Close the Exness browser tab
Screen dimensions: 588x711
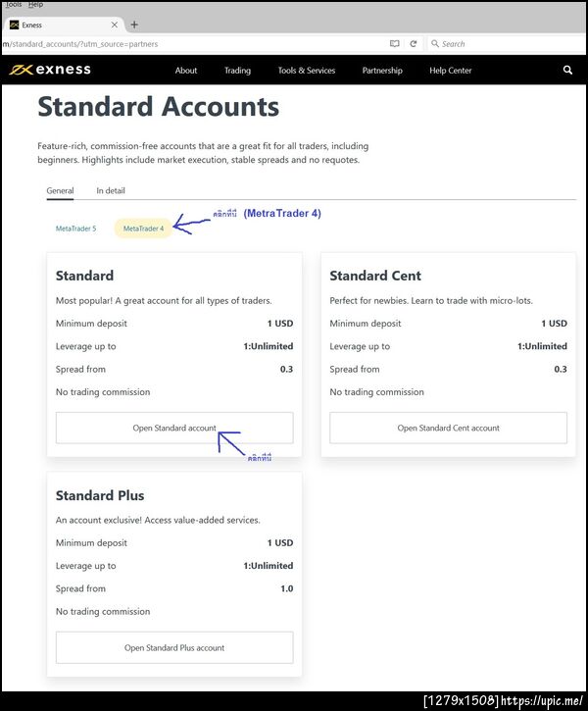(115, 25)
